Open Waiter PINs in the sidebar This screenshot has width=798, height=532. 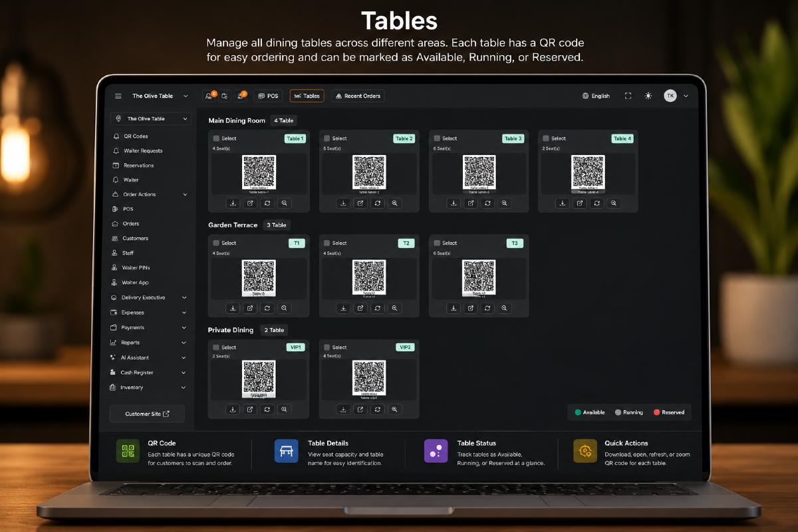136,267
